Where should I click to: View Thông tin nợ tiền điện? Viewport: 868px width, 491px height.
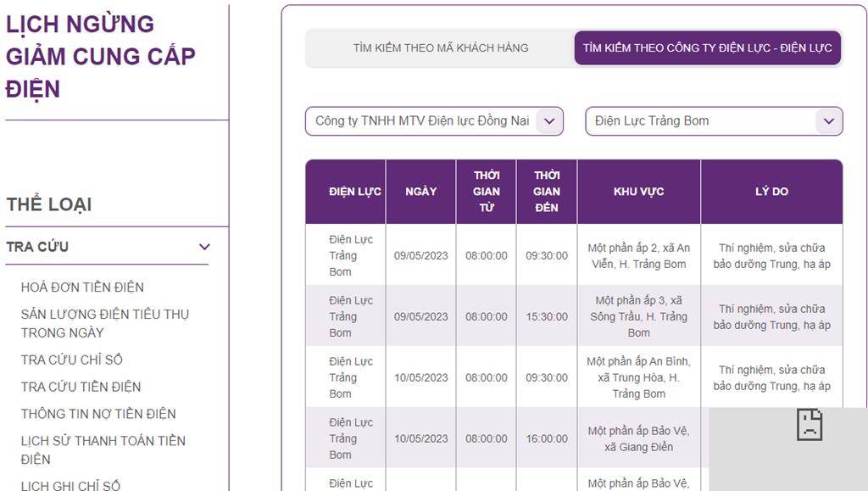(x=98, y=414)
